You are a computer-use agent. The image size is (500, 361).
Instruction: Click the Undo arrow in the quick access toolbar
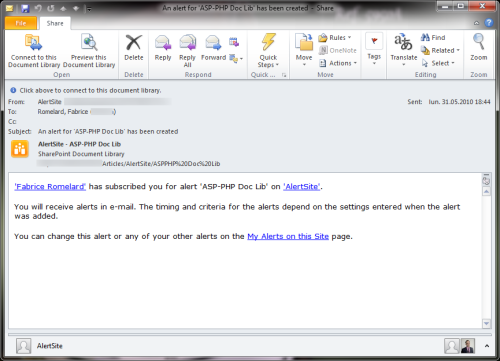(x=38, y=8)
